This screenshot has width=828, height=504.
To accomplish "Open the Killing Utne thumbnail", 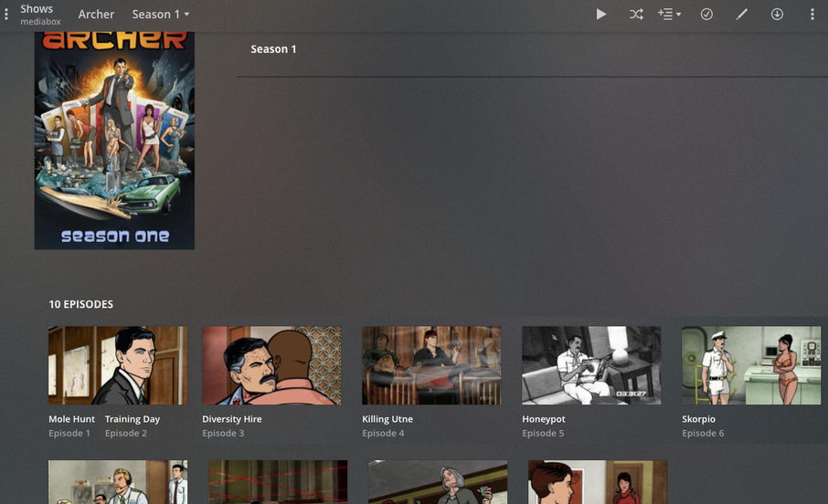I will pyautogui.click(x=431, y=365).
